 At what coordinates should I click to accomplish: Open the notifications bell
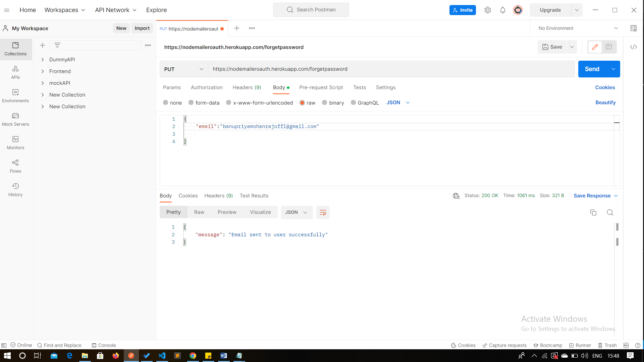coord(503,10)
